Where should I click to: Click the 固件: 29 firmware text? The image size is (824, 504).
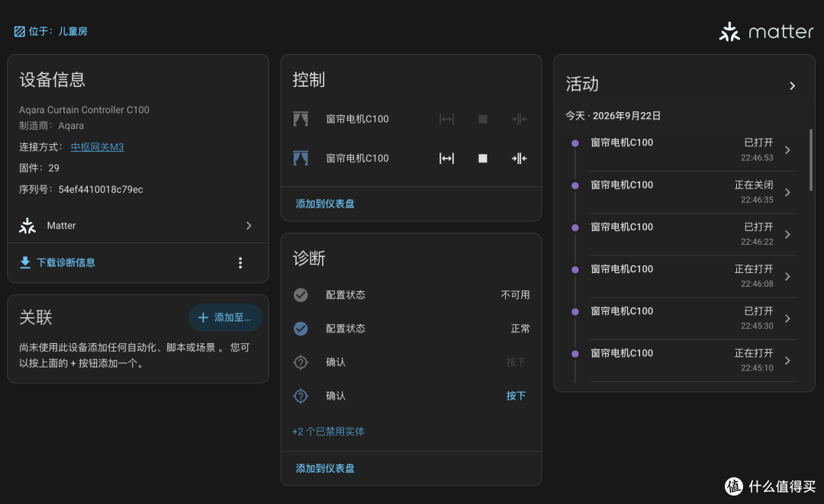pyautogui.click(x=40, y=168)
